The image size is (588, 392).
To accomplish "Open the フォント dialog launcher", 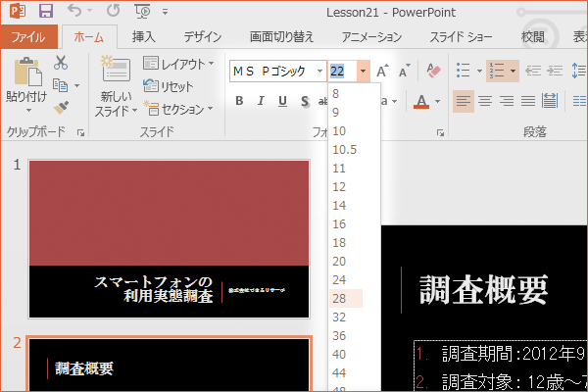I will 440,133.
